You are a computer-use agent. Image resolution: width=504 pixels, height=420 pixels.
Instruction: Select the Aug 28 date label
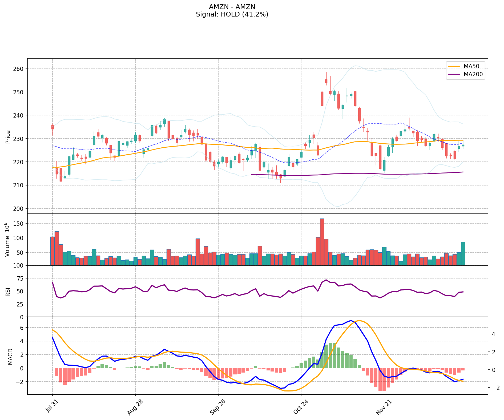point(135,407)
